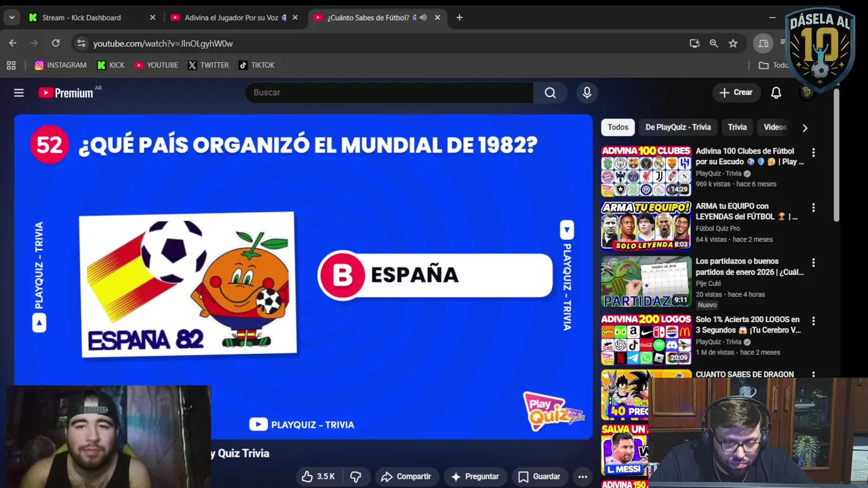The image size is (868, 488).
Task: Save video with Guardar button
Action: pyautogui.click(x=539, y=476)
